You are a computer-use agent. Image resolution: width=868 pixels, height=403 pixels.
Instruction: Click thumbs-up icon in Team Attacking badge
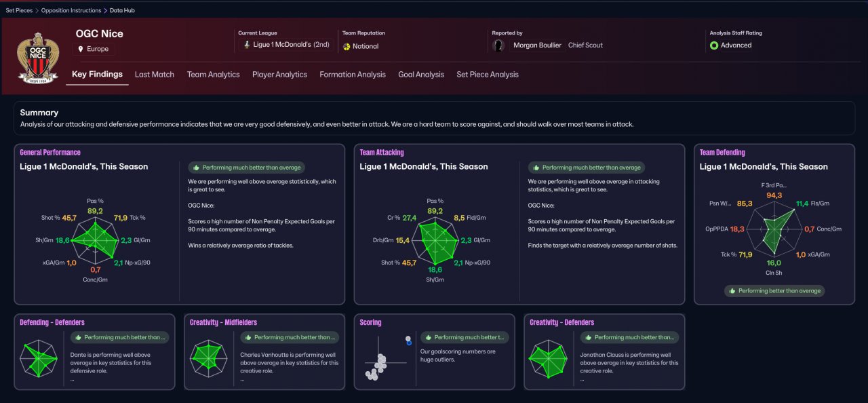pos(536,168)
